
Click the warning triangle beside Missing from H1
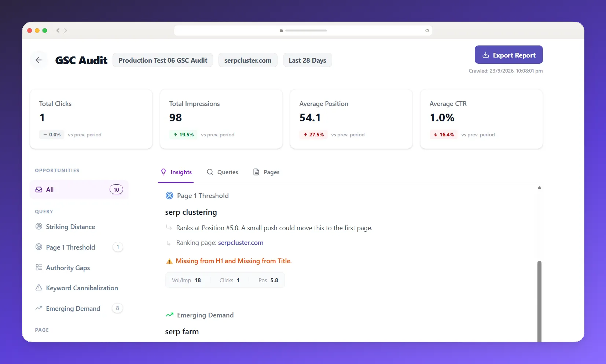pos(169,261)
